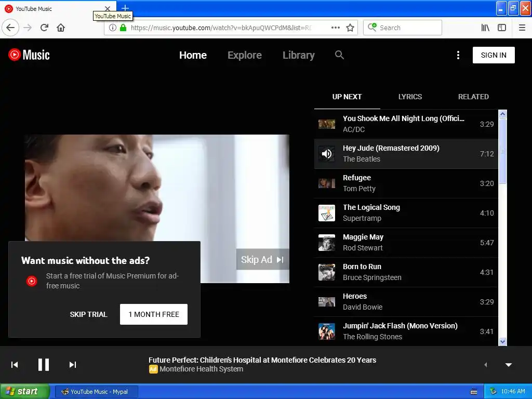Close the YouTube Music browser tab
This screenshot has height=399, width=532.
pyautogui.click(x=108, y=8)
